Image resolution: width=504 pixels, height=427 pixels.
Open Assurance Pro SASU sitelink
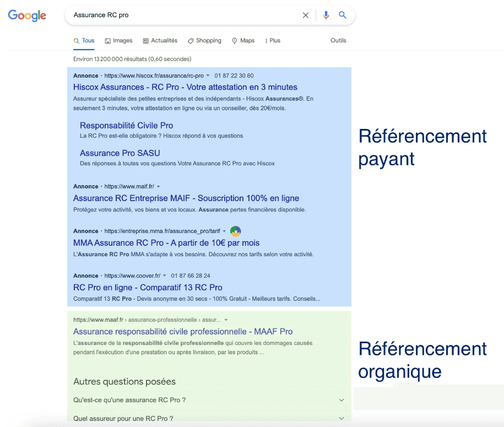pyautogui.click(x=120, y=153)
